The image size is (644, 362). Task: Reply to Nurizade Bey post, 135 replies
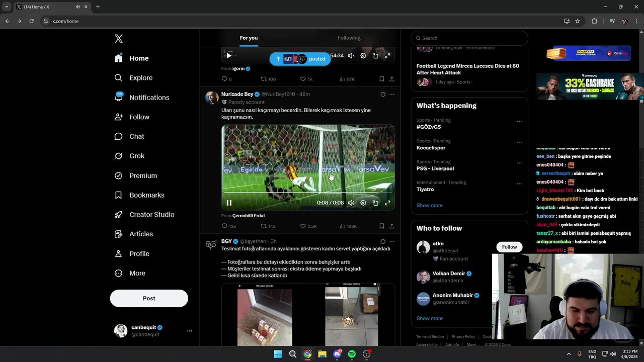[x=225, y=226]
